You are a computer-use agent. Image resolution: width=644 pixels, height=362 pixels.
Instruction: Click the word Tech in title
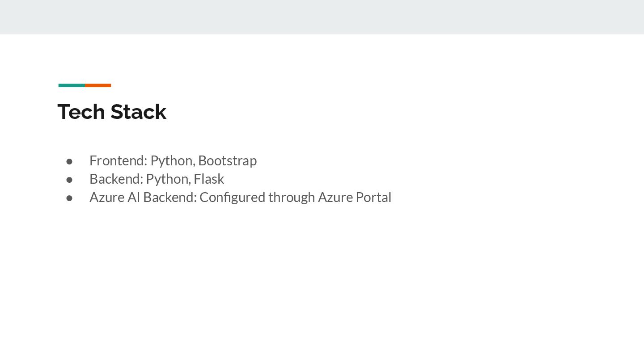click(x=82, y=112)
